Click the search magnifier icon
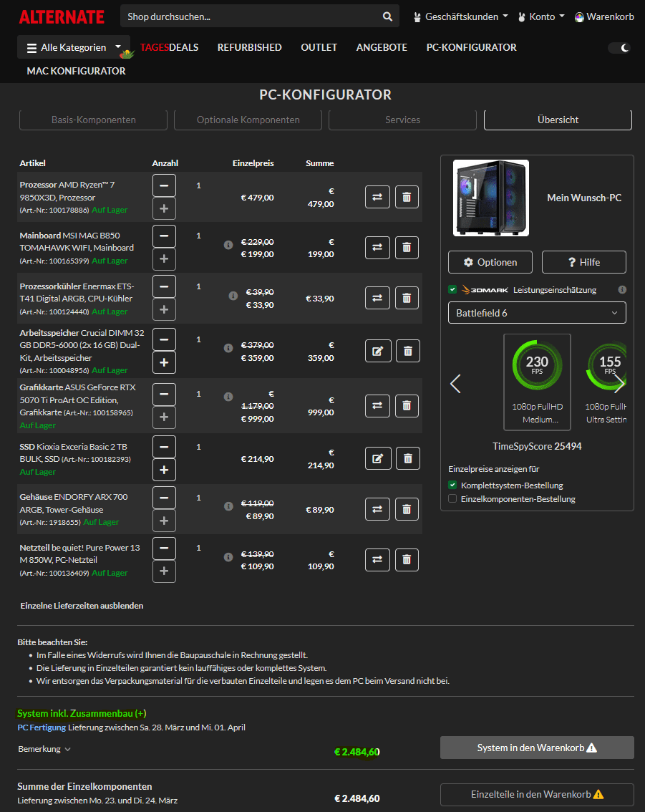The image size is (645, 812). point(387,16)
